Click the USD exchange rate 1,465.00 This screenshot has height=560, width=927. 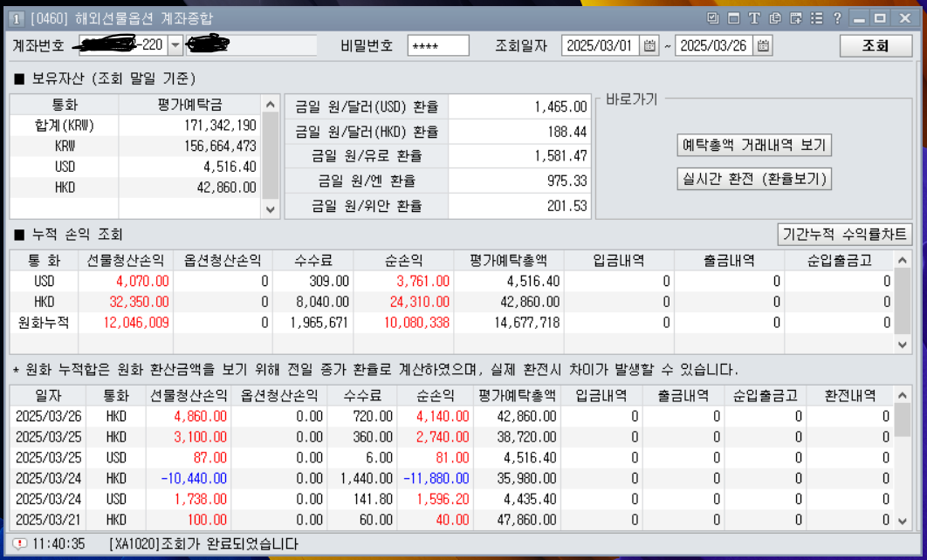[560, 107]
